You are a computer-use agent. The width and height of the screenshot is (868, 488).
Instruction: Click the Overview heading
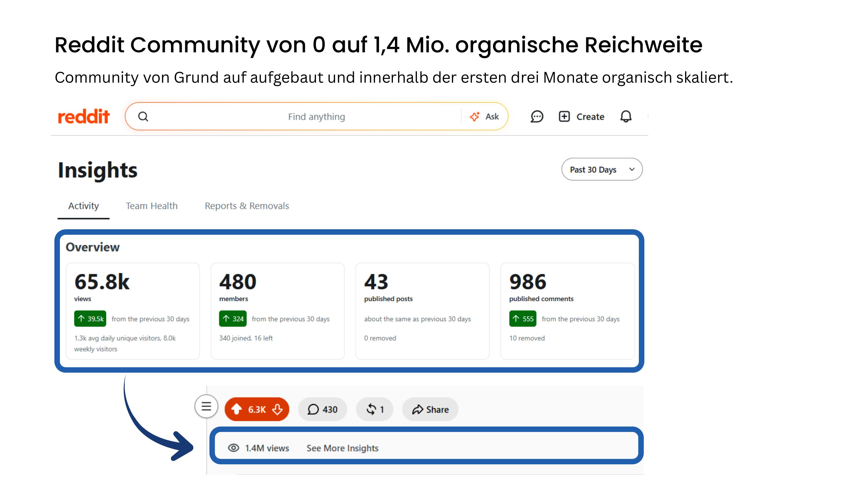(x=93, y=247)
